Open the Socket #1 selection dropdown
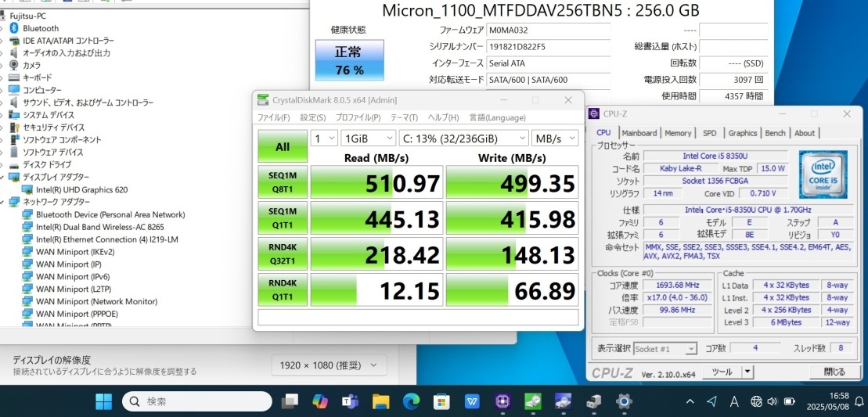 [665, 349]
